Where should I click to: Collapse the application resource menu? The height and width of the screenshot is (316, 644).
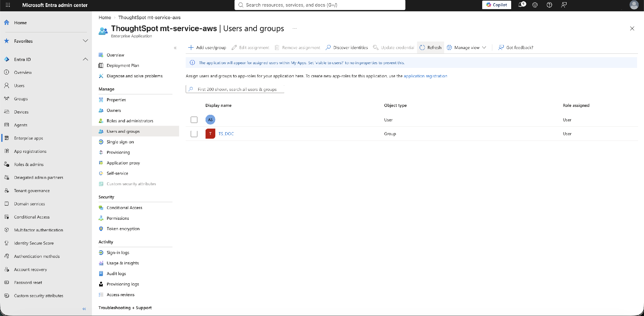(x=175, y=48)
